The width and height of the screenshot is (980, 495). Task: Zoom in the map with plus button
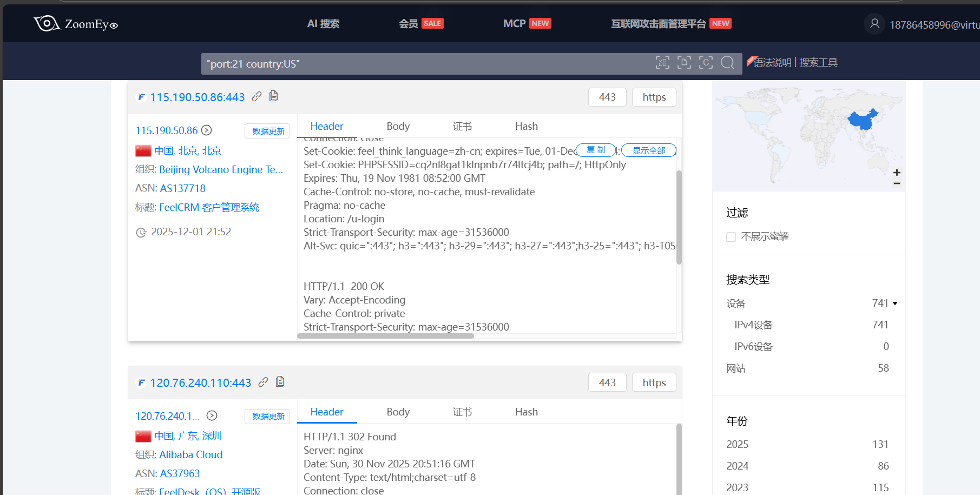pyautogui.click(x=897, y=173)
